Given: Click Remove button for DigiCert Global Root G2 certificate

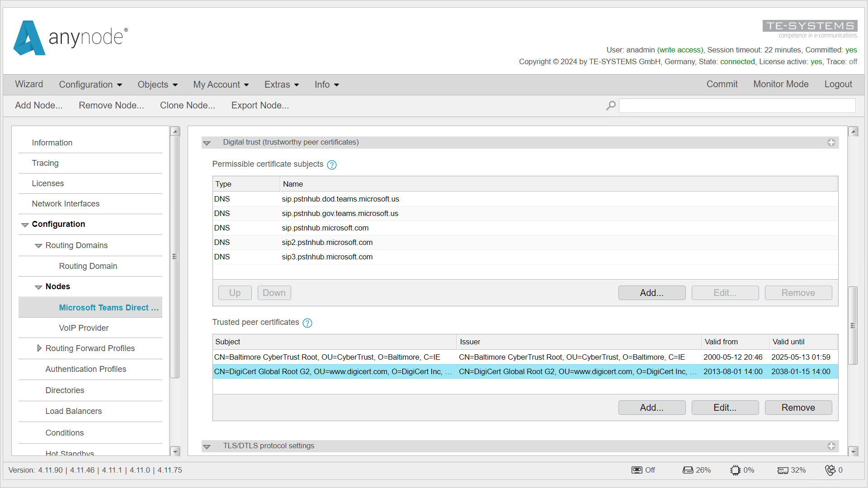Looking at the screenshot, I should point(798,408).
